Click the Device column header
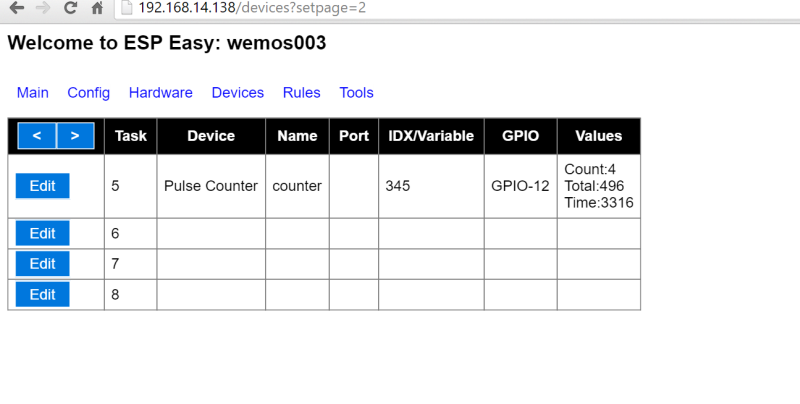The width and height of the screenshot is (800, 404). coord(211,136)
